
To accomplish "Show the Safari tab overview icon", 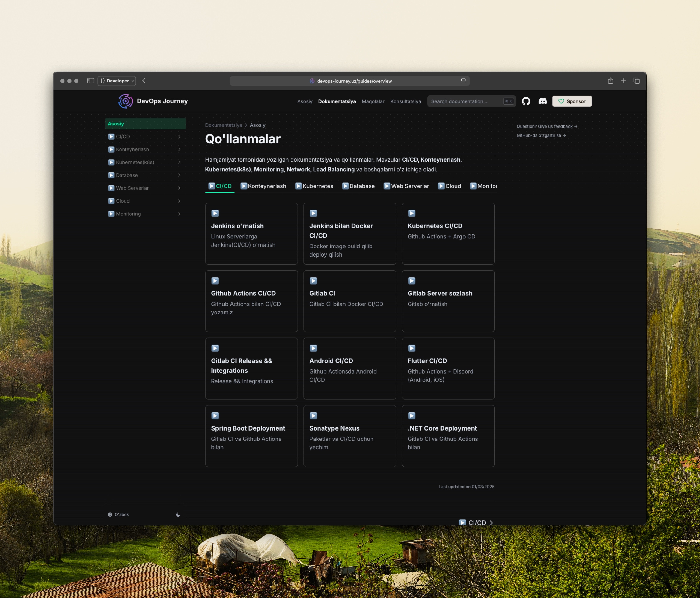I will 636,81.
